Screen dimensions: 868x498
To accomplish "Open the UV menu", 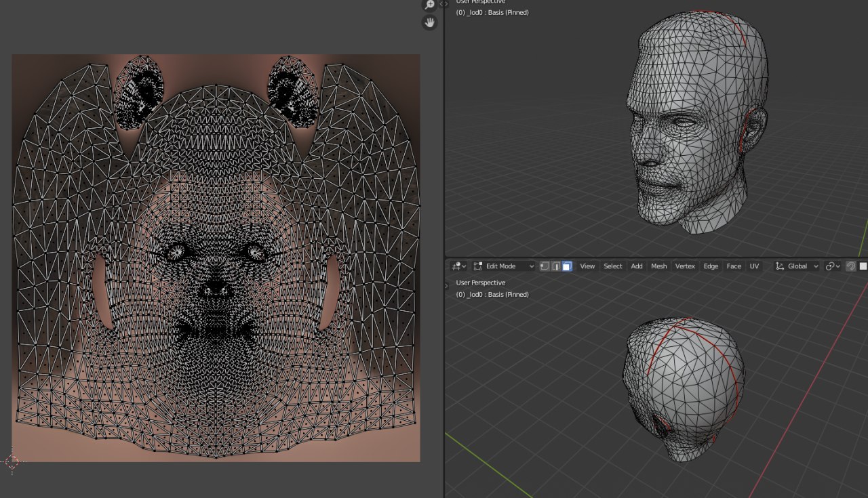I will point(754,266).
